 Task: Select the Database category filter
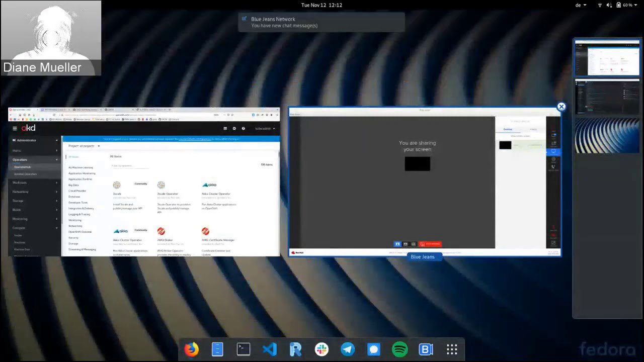[x=74, y=197]
